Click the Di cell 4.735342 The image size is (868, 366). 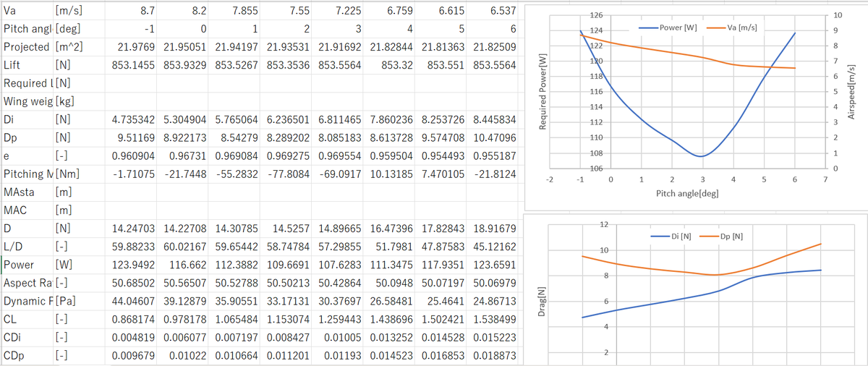132,119
